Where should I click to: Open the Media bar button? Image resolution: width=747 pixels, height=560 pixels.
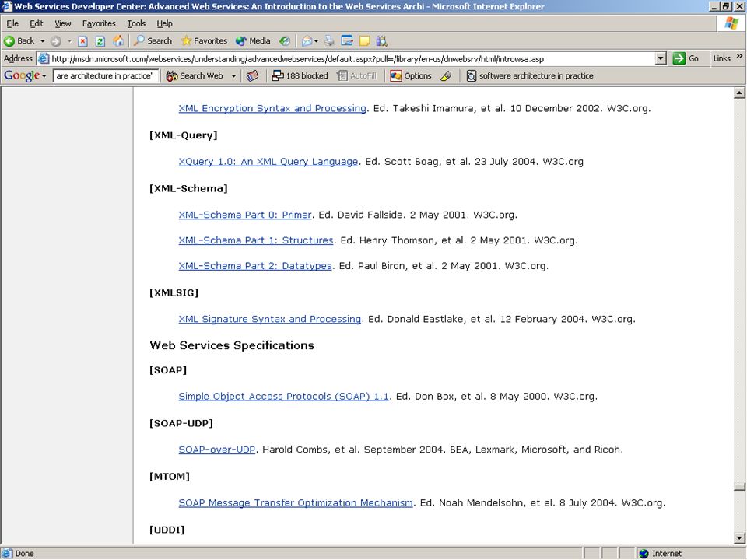[x=253, y=41]
